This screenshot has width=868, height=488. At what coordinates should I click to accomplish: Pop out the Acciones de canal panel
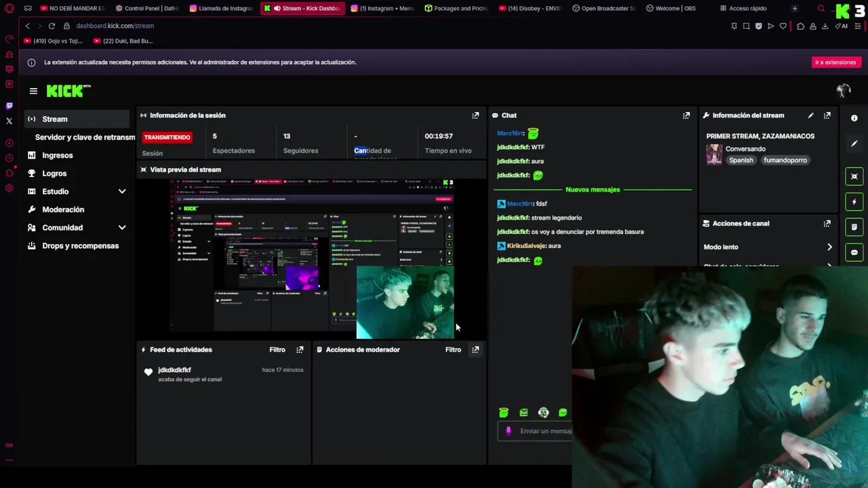click(827, 224)
